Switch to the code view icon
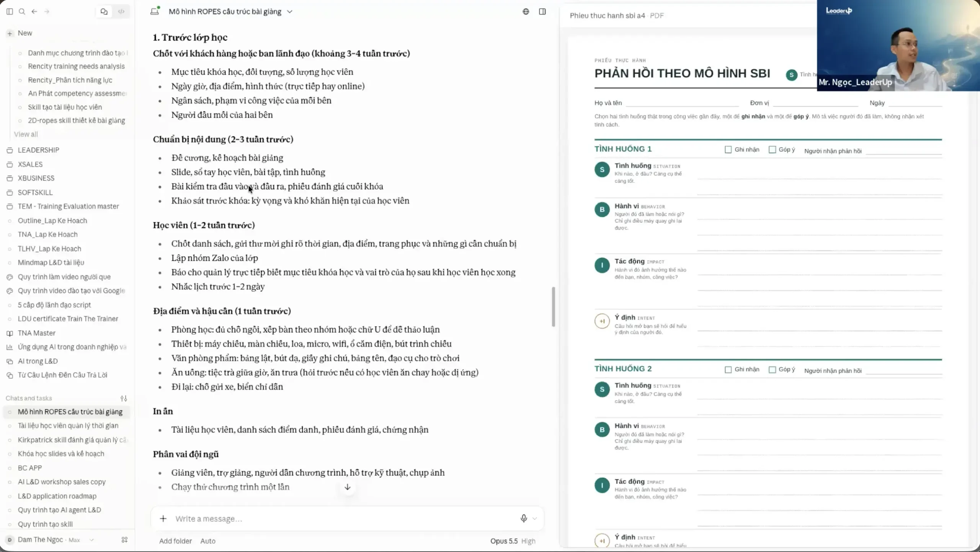This screenshot has width=980, height=552. click(121, 11)
